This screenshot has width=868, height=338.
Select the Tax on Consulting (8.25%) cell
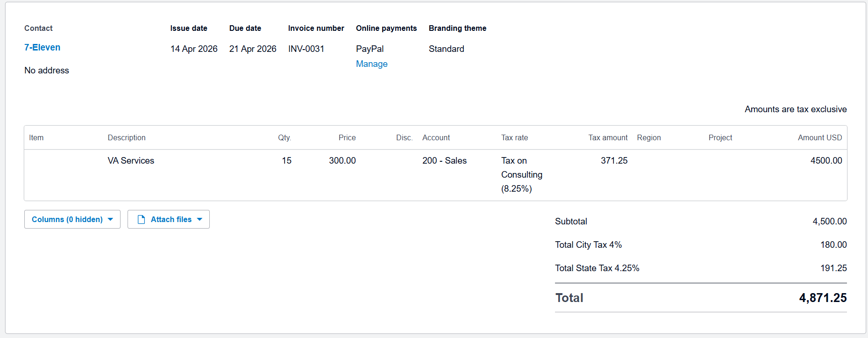point(522,174)
